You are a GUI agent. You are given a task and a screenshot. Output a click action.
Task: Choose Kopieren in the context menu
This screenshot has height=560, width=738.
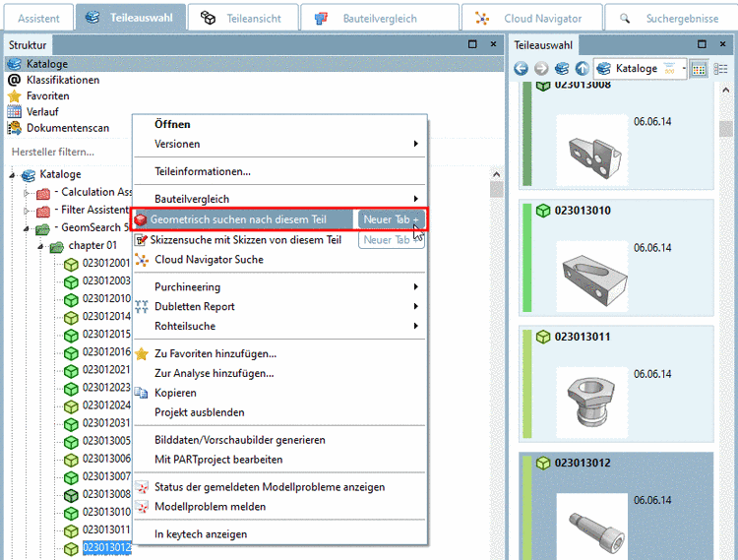[175, 393]
